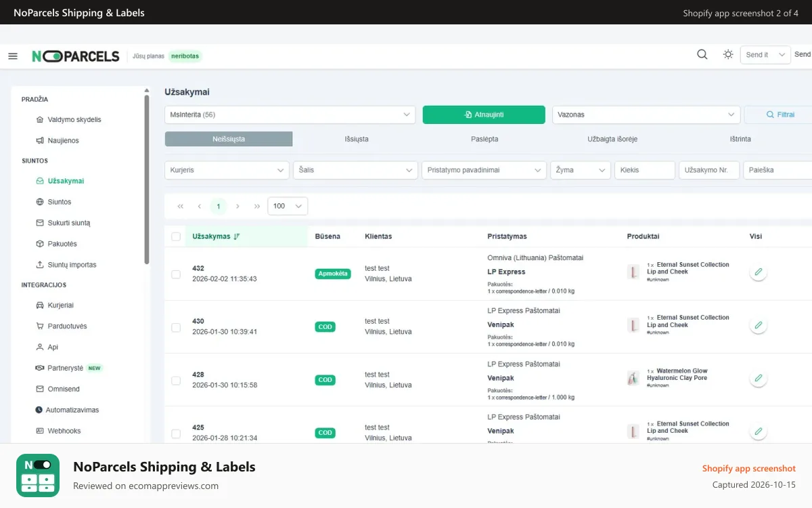Click the Užsakymai bag icon
Image resolution: width=812 pixels, height=508 pixels.
pyautogui.click(x=39, y=182)
